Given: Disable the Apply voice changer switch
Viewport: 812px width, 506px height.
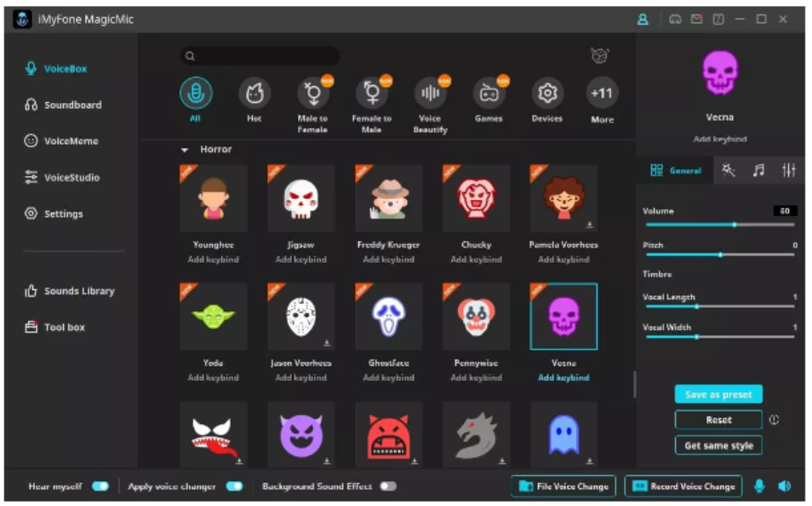Looking at the screenshot, I should pos(234,486).
